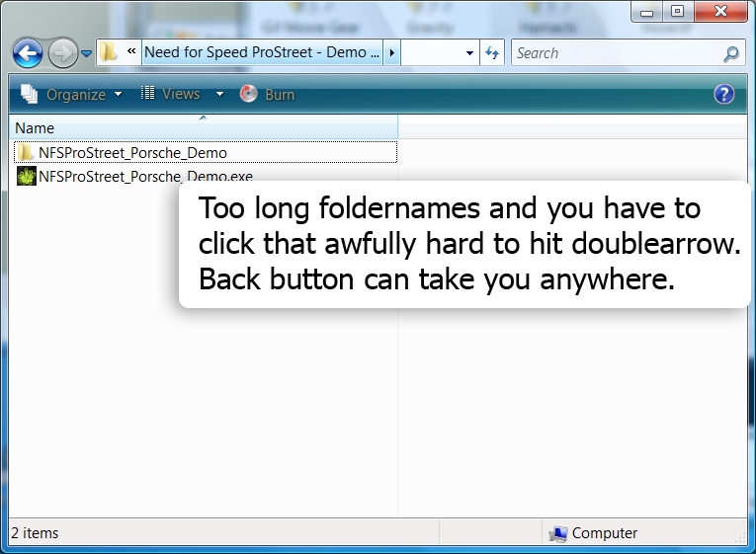
Task: Click the magnifier search icon
Action: (x=731, y=54)
